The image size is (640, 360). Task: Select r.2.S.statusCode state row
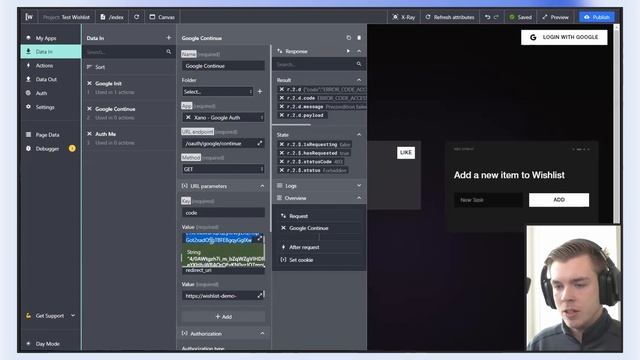click(311, 162)
